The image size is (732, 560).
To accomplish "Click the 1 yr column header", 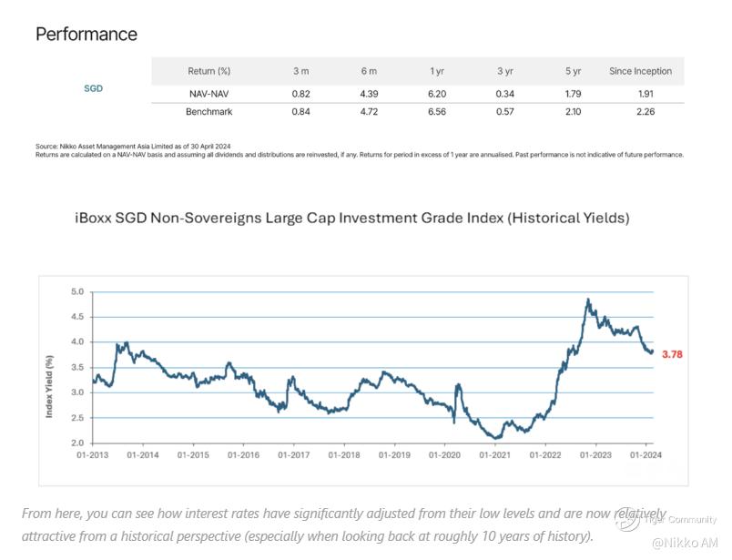I will pyautogui.click(x=437, y=71).
